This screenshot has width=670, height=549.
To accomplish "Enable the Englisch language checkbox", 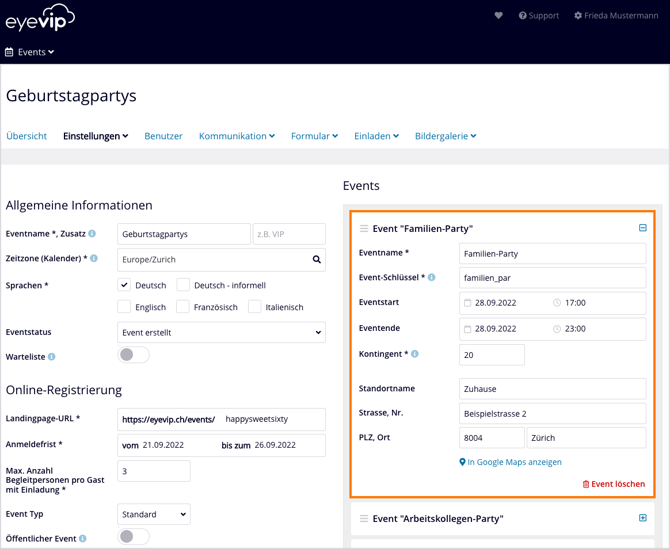I will tap(124, 307).
